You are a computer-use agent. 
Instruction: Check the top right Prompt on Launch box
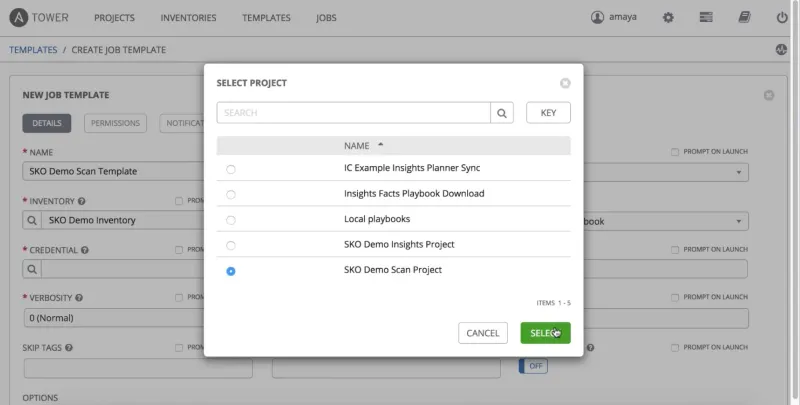pyautogui.click(x=675, y=152)
